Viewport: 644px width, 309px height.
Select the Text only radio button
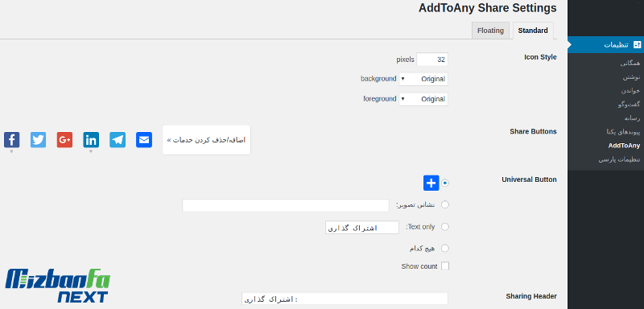445,226
